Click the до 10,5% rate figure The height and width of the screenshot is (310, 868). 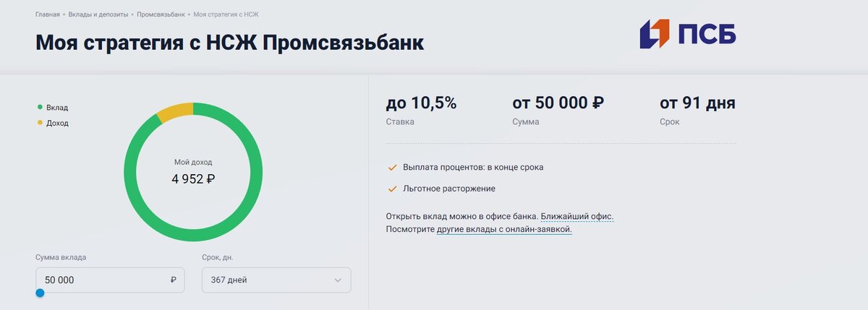click(422, 103)
